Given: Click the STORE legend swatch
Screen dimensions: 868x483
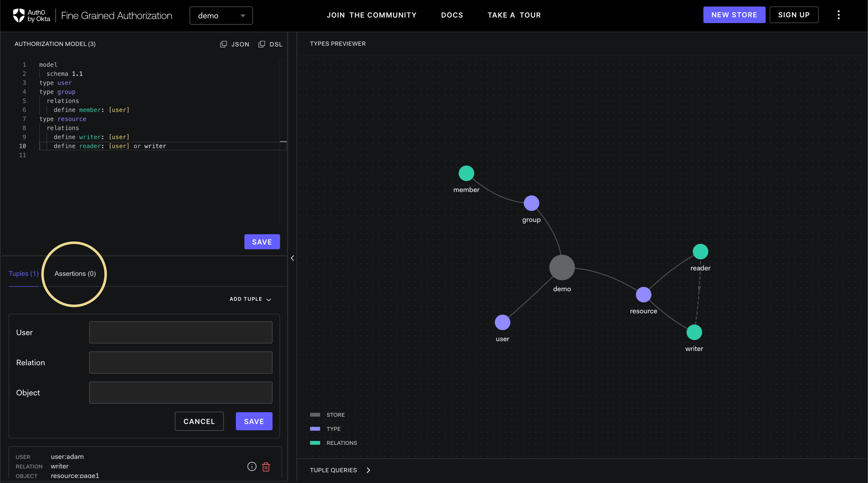Looking at the screenshot, I should coord(315,415).
